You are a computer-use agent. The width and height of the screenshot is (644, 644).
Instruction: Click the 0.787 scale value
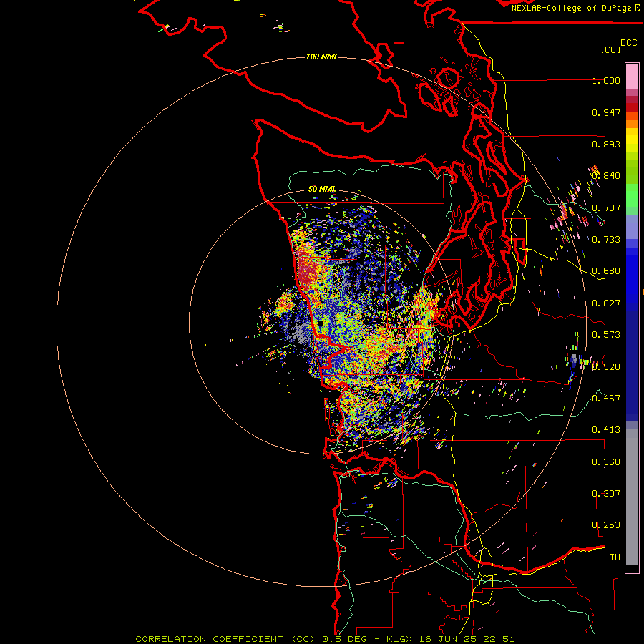tap(606, 208)
